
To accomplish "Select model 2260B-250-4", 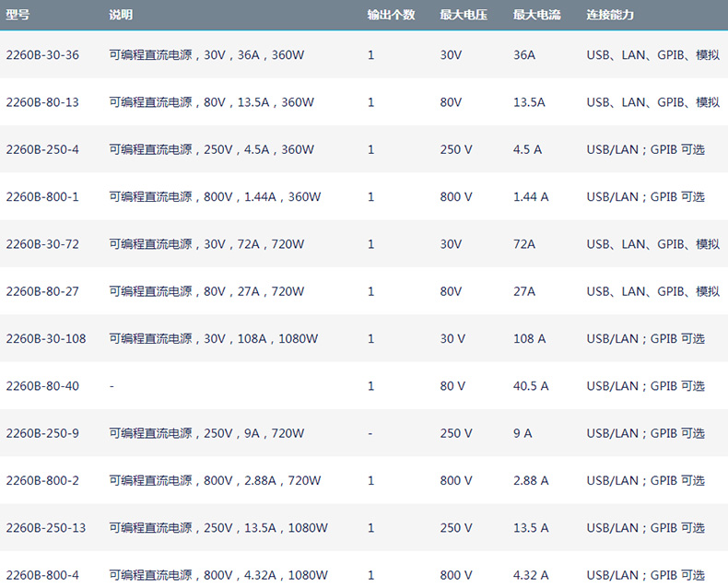I will (42, 149).
